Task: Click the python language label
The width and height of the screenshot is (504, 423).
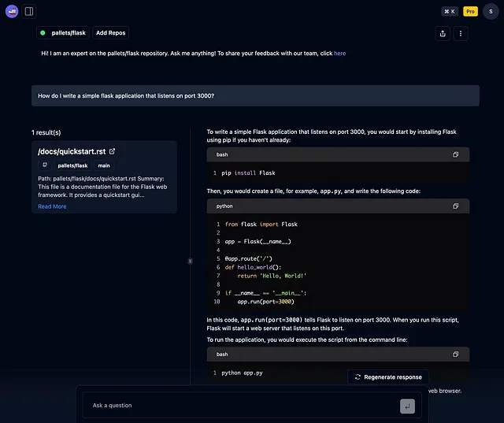Action: click(x=224, y=206)
